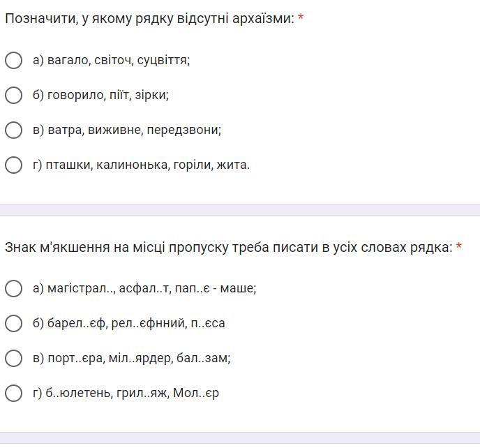Click the answer text 'вагало, світоч, суцвіття'

point(119,60)
